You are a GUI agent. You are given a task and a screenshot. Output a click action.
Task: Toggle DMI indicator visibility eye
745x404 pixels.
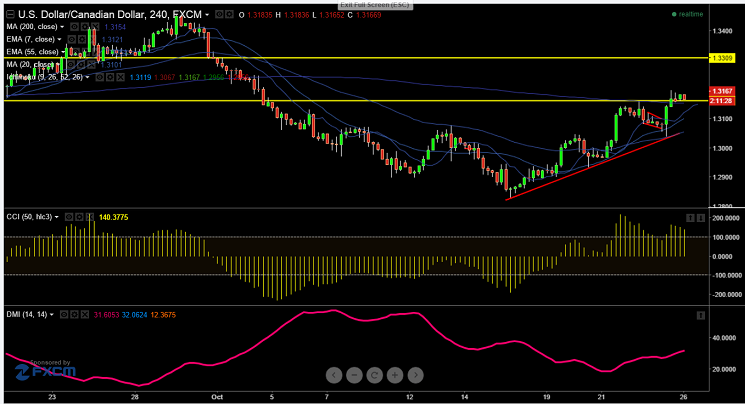tap(64, 315)
